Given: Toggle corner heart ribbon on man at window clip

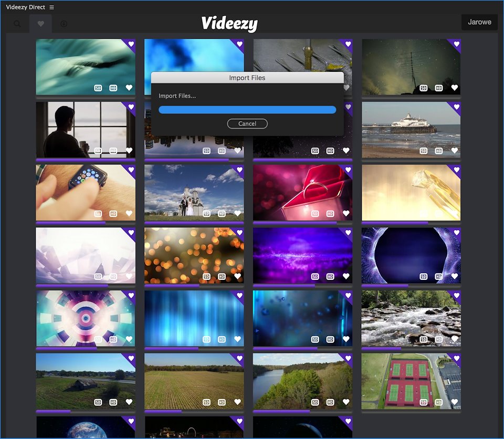Looking at the screenshot, I should [131, 107].
